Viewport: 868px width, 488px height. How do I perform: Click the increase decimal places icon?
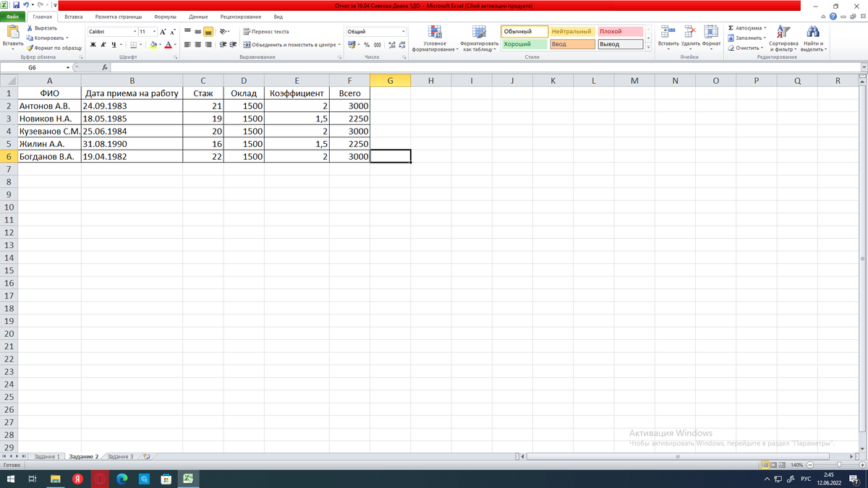tap(391, 45)
